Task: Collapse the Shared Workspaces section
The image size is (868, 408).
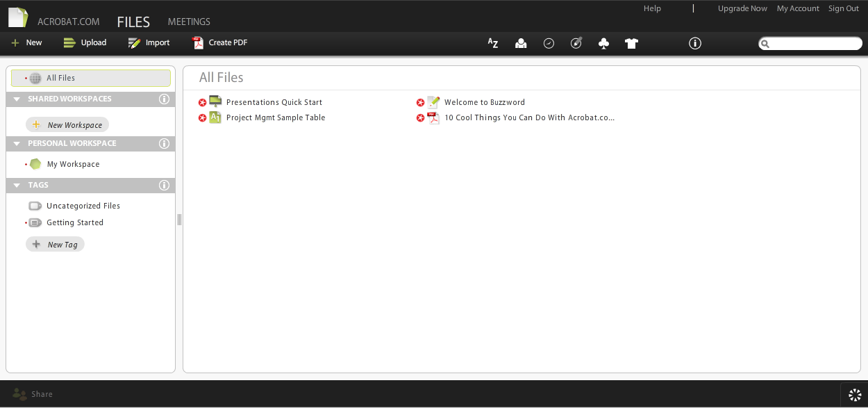Action: point(17,99)
